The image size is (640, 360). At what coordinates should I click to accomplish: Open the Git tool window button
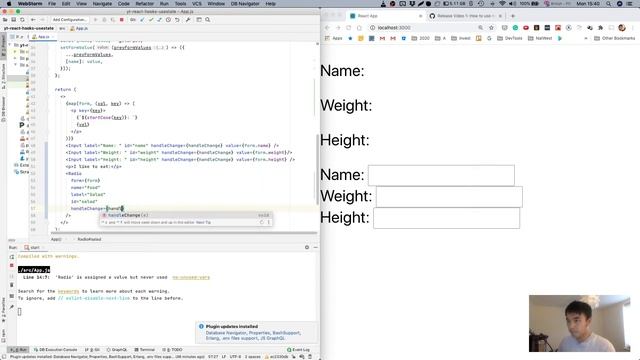92,350
